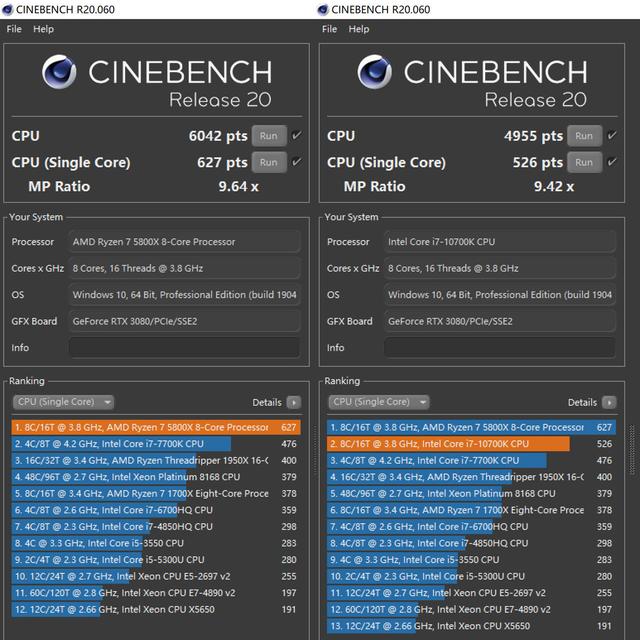Select Core i7-6700HQ row in right window
The image size is (640, 640).
(x=471, y=527)
